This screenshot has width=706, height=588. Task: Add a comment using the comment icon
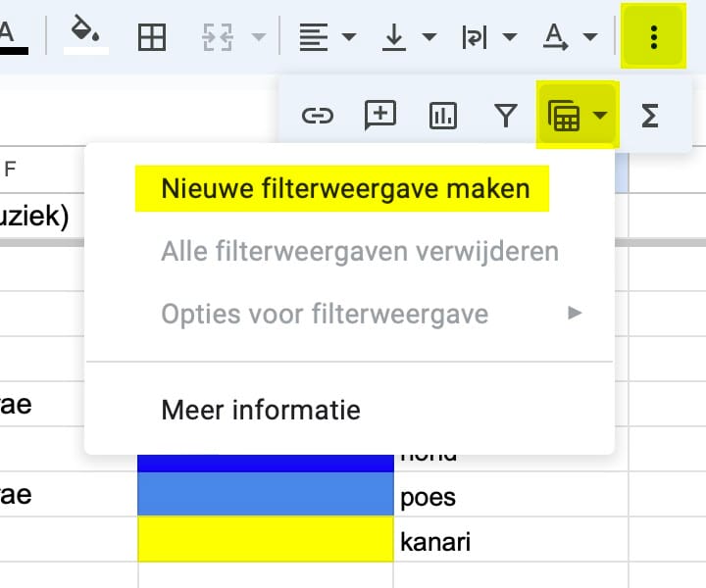click(x=379, y=116)
